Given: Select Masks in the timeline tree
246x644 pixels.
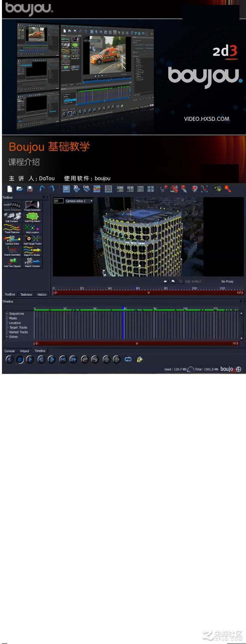Looking at the screenshot, I should pos(13,318).
